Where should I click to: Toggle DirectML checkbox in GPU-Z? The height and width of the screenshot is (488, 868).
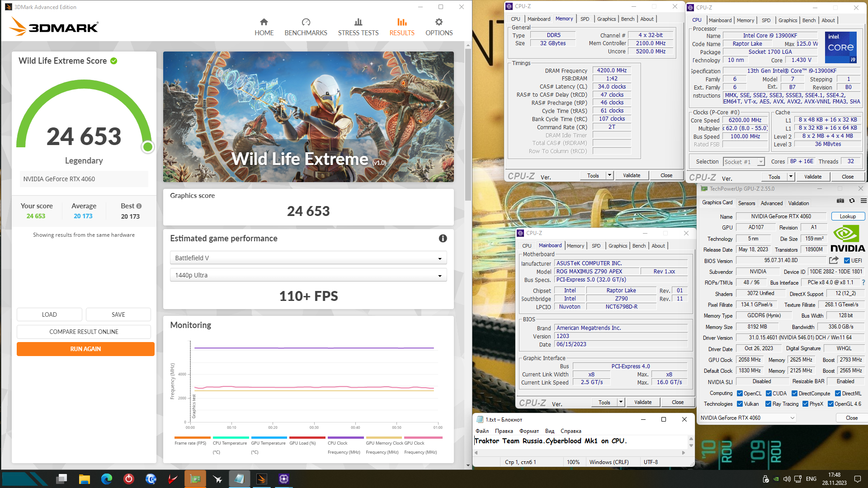[x=838, y=394]
